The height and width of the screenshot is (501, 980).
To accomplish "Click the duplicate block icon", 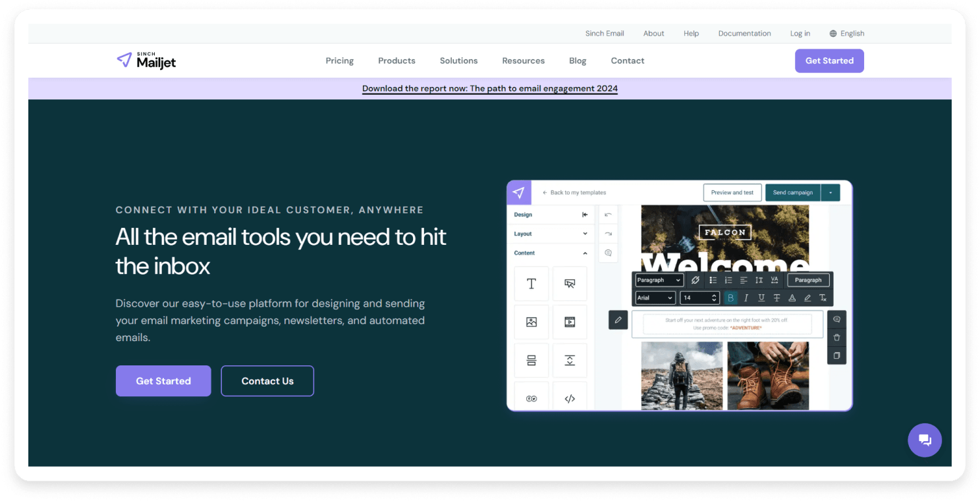I will click(x=836, y=356).
